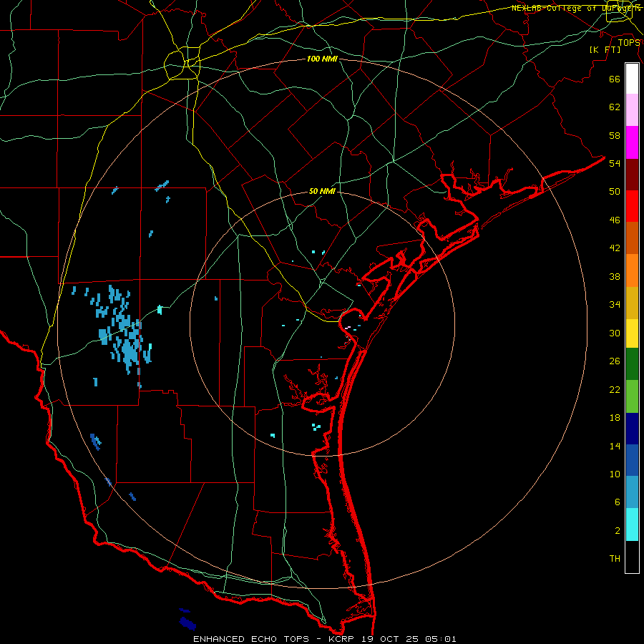This screenshot has width=644, height=644.
Task: Click the 6 legend value label
Action: [618, 502]
